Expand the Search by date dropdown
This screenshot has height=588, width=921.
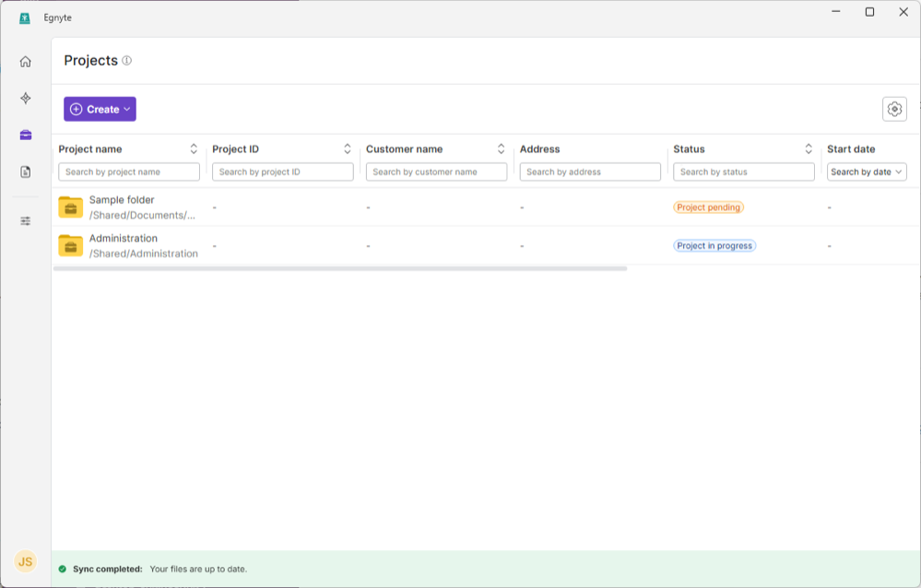coord(867,171)
